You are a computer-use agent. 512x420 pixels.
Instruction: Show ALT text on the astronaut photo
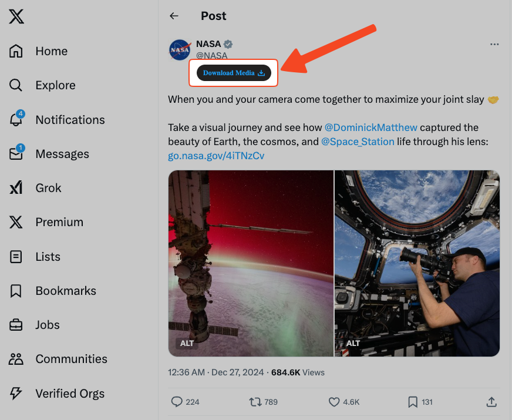coord(353,343)
